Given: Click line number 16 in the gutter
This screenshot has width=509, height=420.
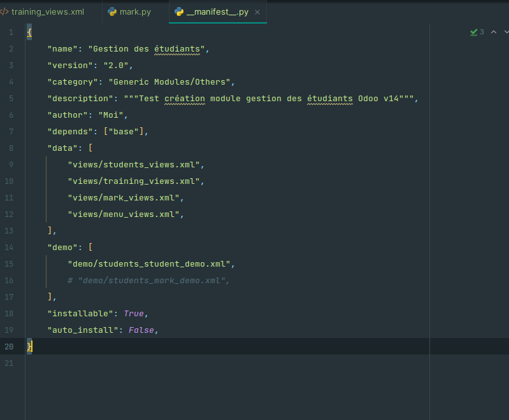Looking at the screenshot, I should pos(9,281).
